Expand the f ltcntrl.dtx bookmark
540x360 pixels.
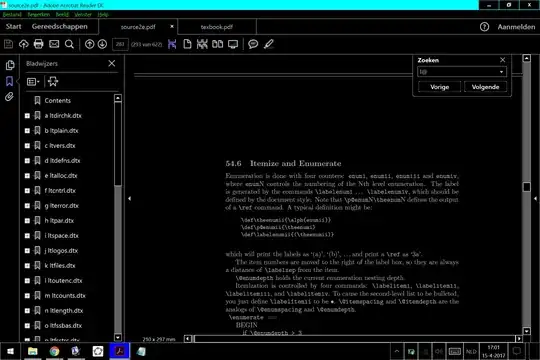27,191
